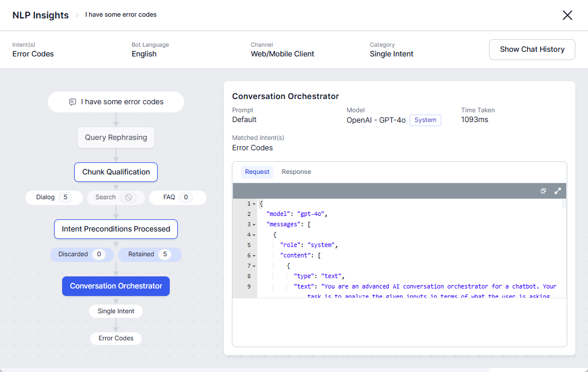Click the breadcrumb chevron after NLP Insights
This screenshot has width=588, height=372.
tap(77, 15)
